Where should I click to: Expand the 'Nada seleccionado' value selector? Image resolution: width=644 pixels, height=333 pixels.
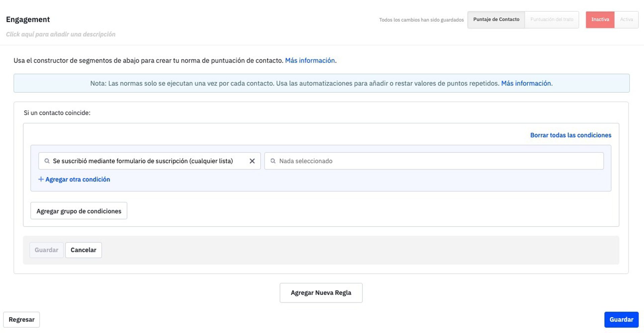[x=436, y=161]
